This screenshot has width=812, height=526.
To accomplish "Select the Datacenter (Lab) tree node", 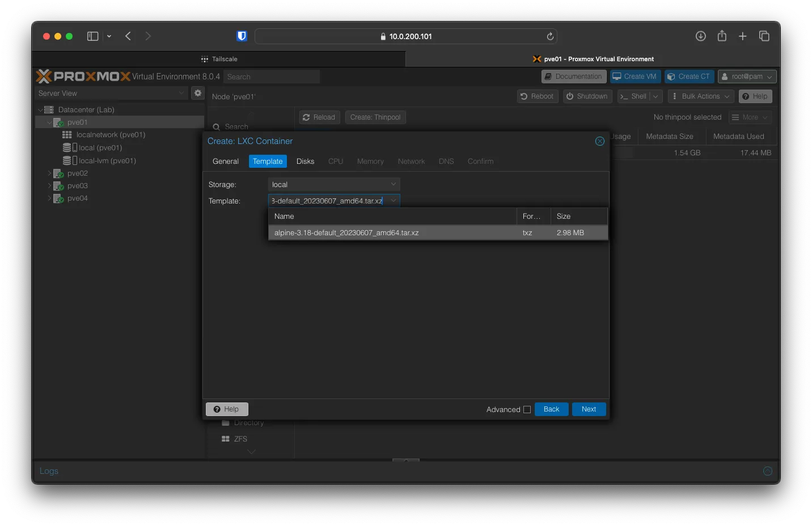I will (x=86, y=110).
